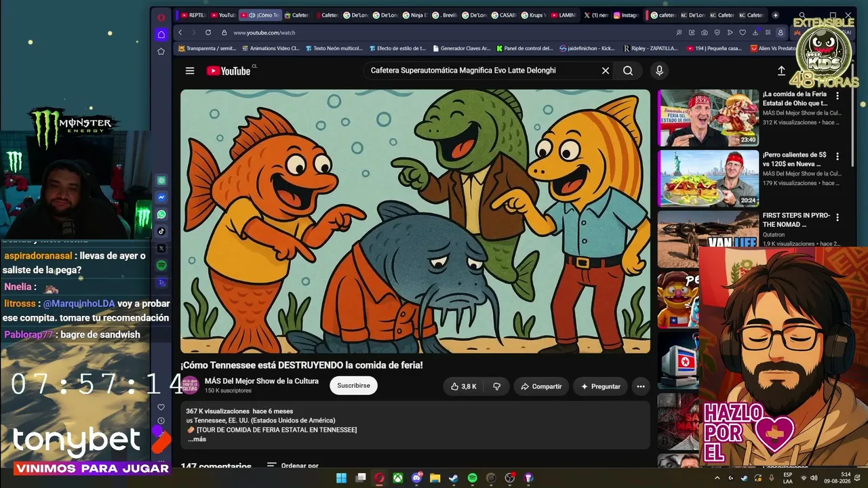Open the ESP LAA language switcher
This screenshot has height=488, width=868.
pos(788,478)
